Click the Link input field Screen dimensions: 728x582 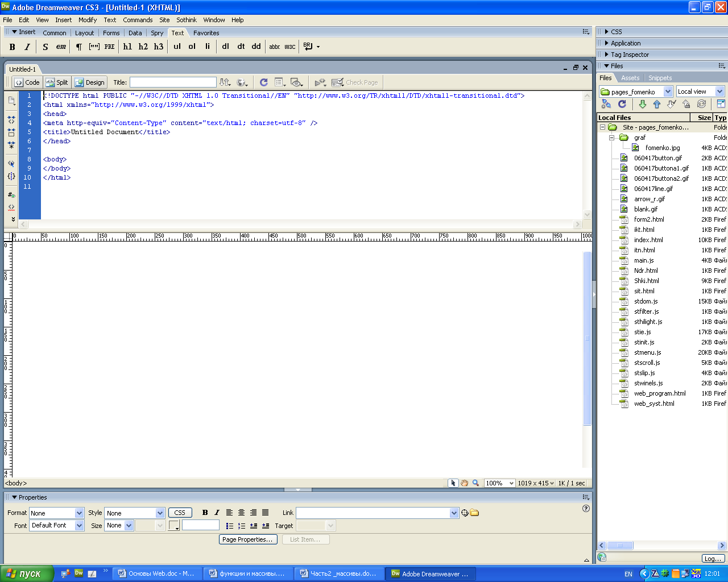click(x=377, y=513)
